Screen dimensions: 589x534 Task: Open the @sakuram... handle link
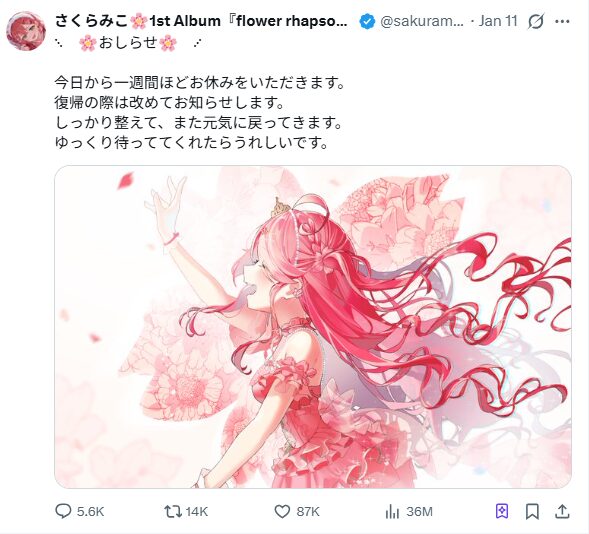click(x=422, y=21)
